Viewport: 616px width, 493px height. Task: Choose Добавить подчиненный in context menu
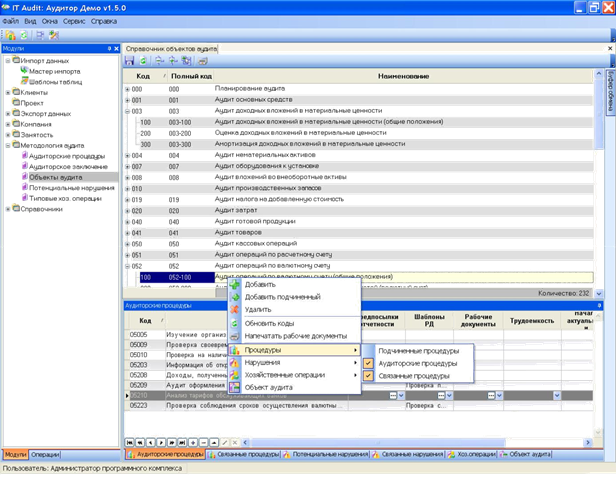[294, 297]
